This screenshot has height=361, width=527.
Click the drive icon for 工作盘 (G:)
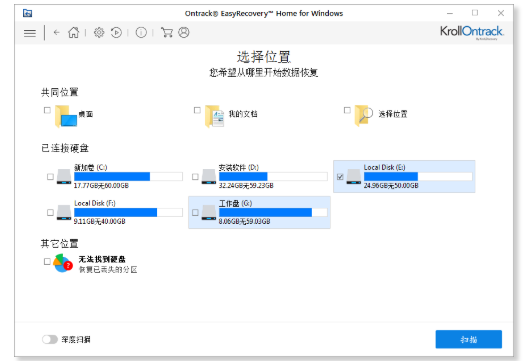point(209,212)
